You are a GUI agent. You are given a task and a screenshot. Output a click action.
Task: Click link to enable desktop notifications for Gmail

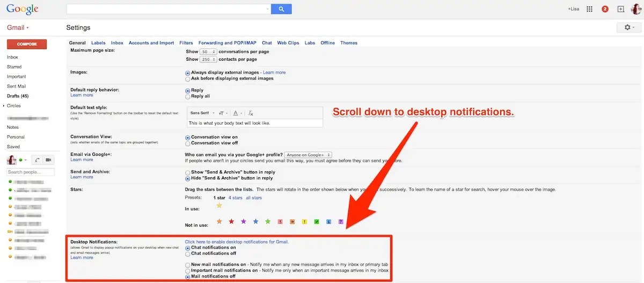point(237,242)
